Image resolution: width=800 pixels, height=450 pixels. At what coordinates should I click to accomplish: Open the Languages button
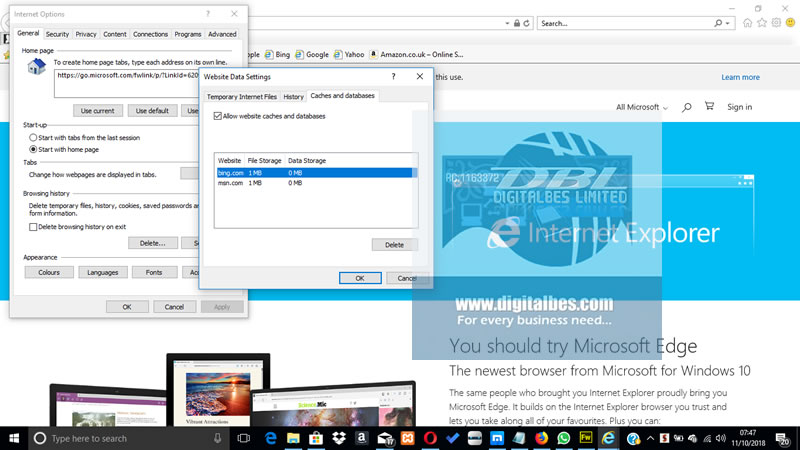(103, 272)
